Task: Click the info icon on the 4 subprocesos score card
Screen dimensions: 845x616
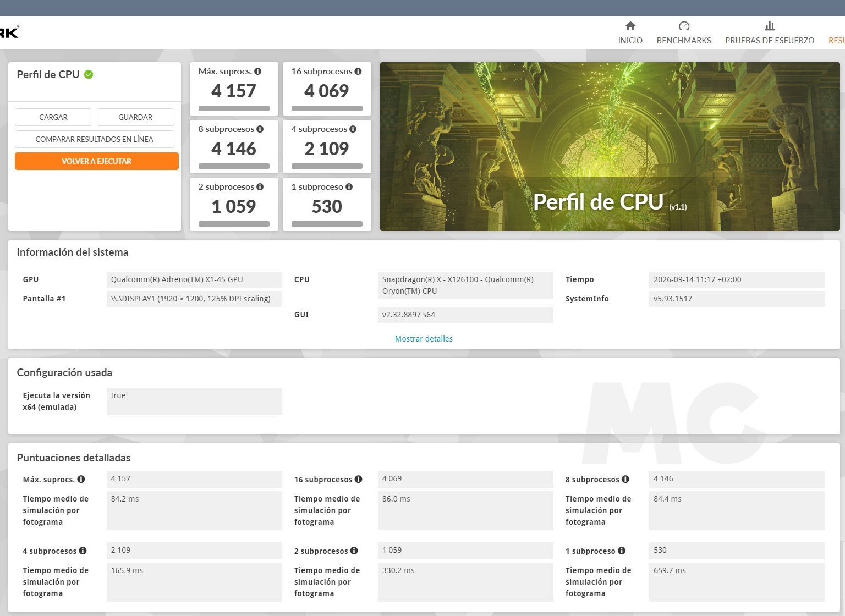Action: [x=353, y=129]
